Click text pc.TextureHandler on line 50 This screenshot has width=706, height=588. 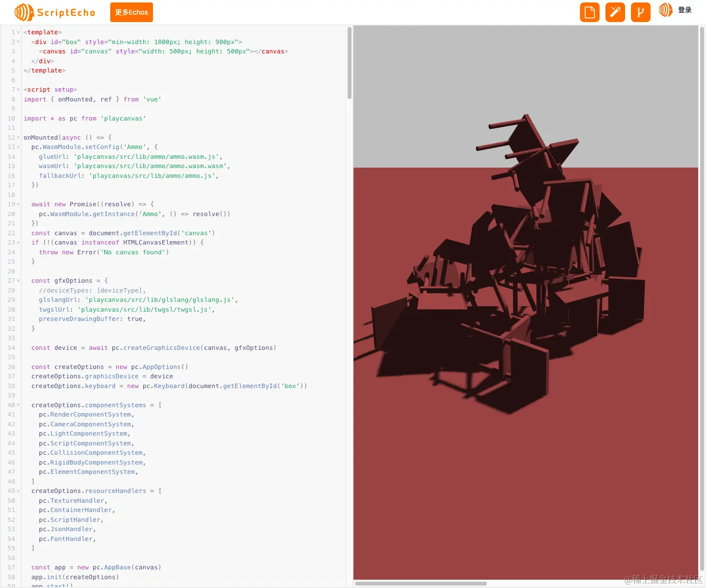(72, 501)
